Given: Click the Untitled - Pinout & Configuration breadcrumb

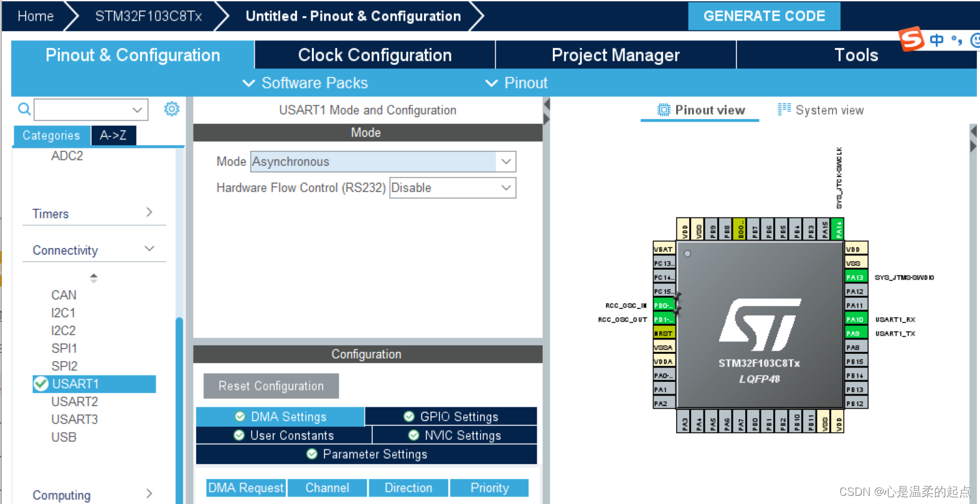Looking at the screenshot, I should (354, 16).
